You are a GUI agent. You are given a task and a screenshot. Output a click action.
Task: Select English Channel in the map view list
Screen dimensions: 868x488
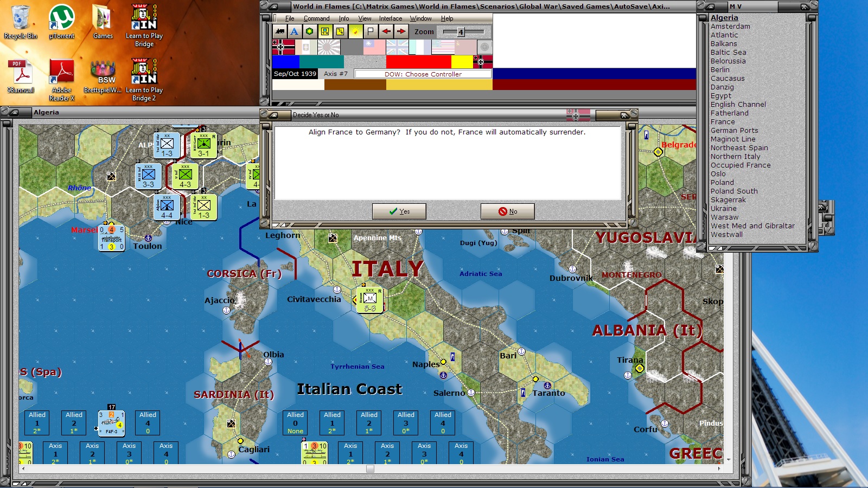[x=738, y=104]
